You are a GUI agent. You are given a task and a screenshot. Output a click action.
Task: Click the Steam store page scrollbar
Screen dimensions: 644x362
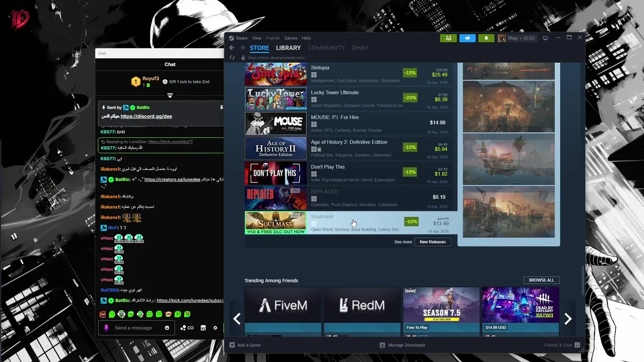pos(583,280)
